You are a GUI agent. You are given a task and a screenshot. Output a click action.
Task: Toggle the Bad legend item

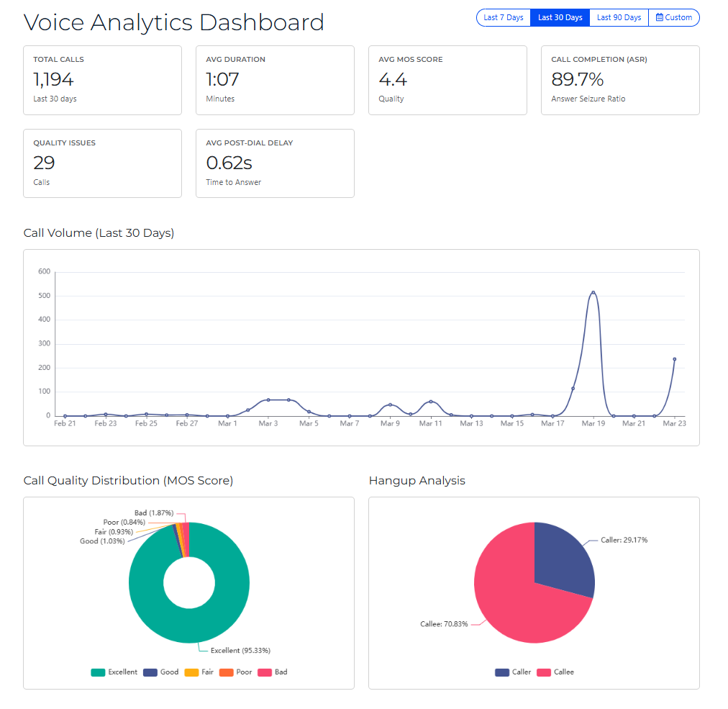click(x=273, y=672)
